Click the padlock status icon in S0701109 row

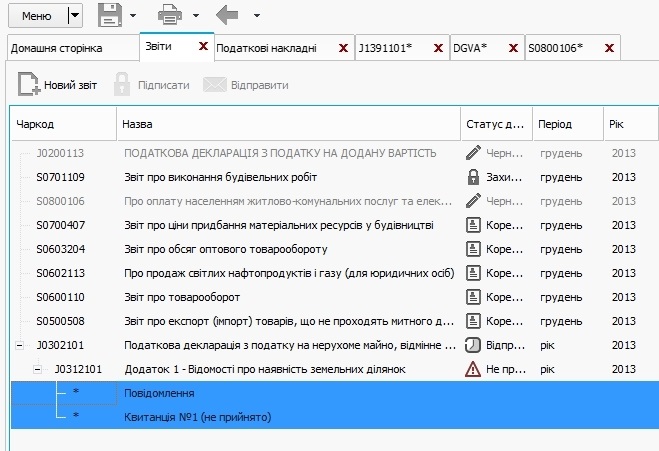pos(473,177)
